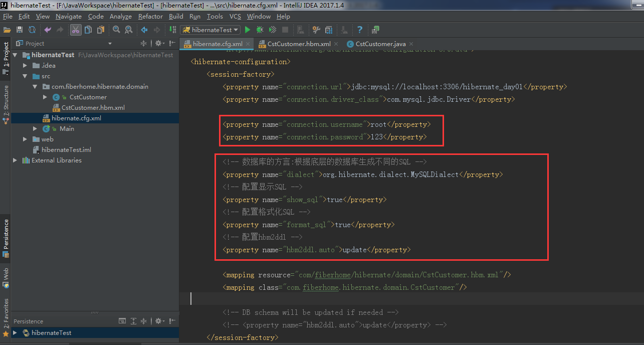The image size is (644, 345).
Task: Click the Cut scissors icon
Action: 76,30
